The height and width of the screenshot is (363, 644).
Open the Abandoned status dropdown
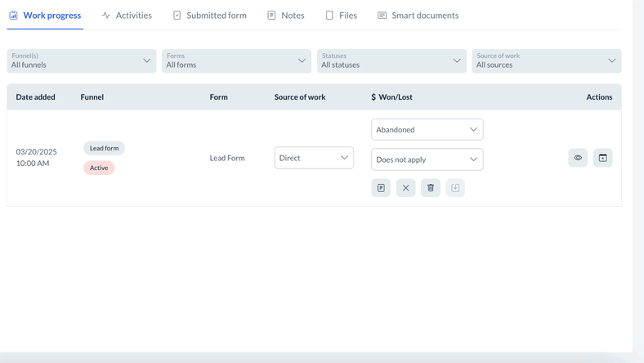click(427, 129)
